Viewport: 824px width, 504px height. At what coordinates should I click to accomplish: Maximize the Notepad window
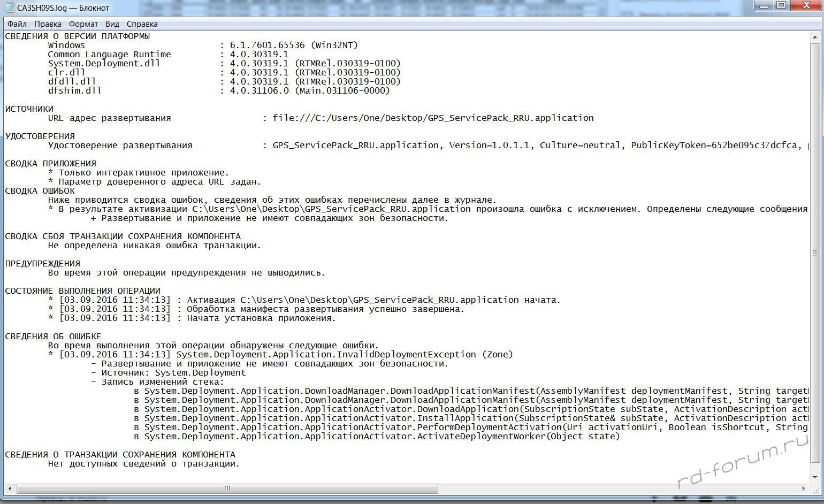click(x=781, y=6)
